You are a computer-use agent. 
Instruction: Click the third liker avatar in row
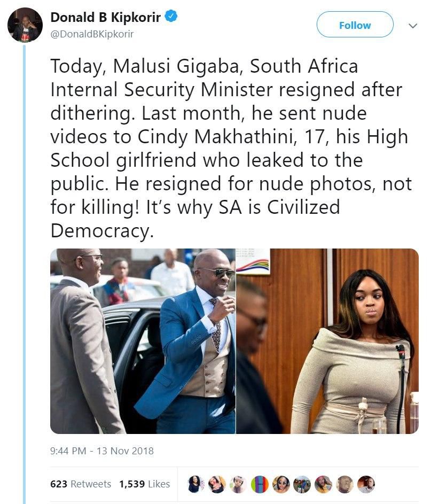pyautogui.click(x=238, y=484)
